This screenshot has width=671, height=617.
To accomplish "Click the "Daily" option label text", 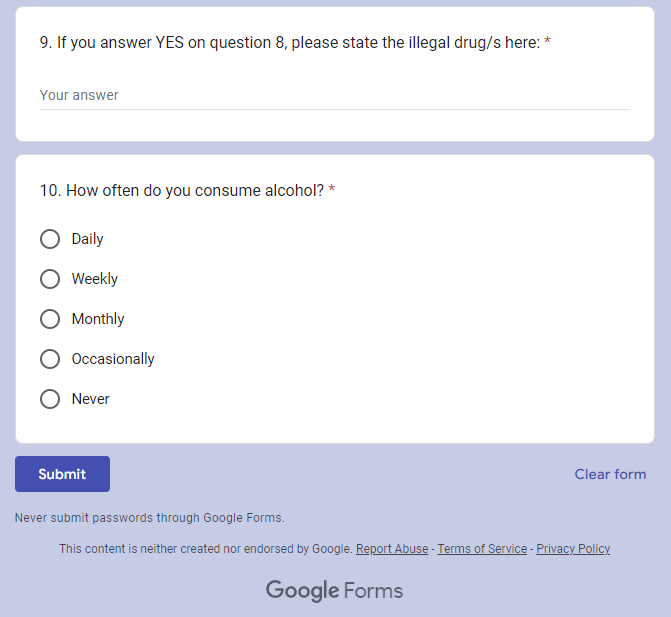I will [88, 239].
